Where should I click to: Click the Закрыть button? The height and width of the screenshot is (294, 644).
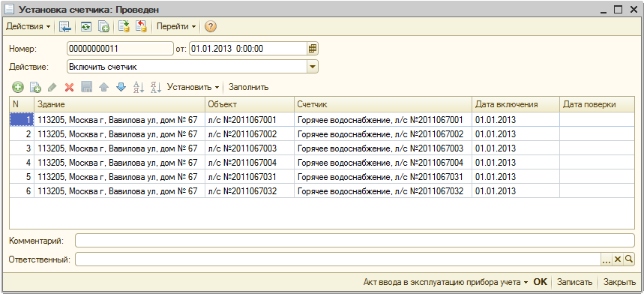coord(620,282)
